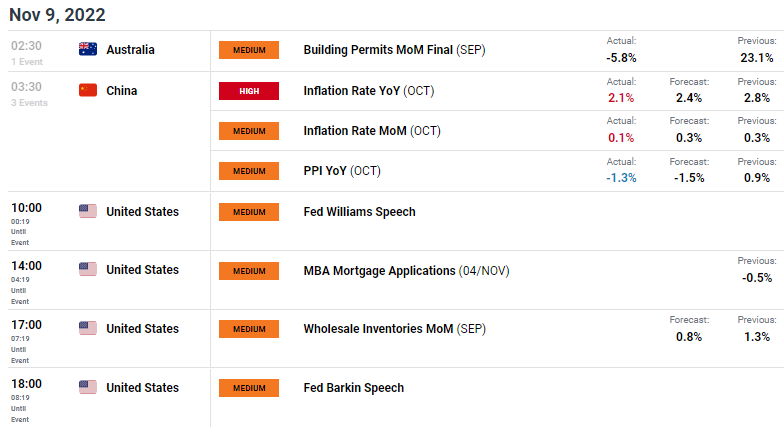Click the US flag beside Fed Barkin Speech
Screen dimensions: 784x435
[88, 387]
